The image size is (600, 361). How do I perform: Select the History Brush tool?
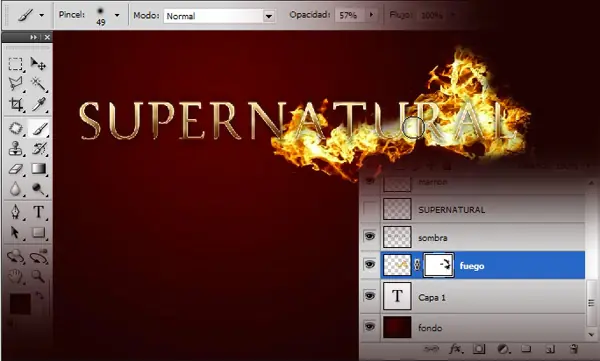tap(38, 149)
